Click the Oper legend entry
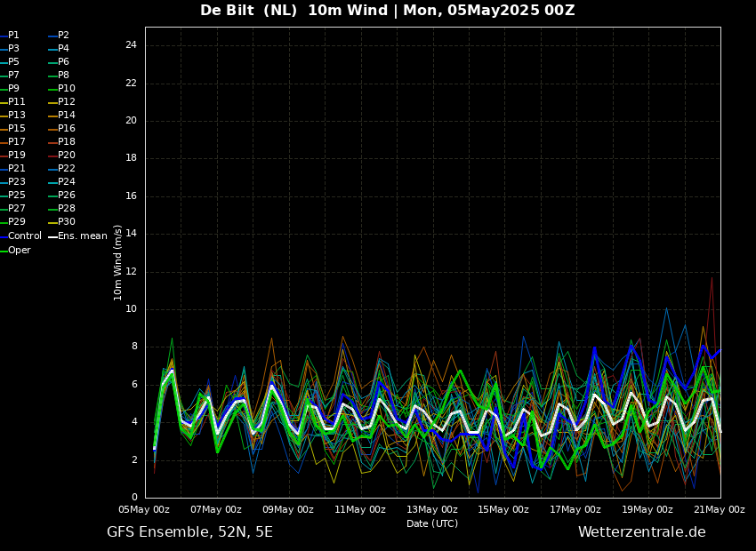The height and width of the screenshot is (551, 756). 15,251
